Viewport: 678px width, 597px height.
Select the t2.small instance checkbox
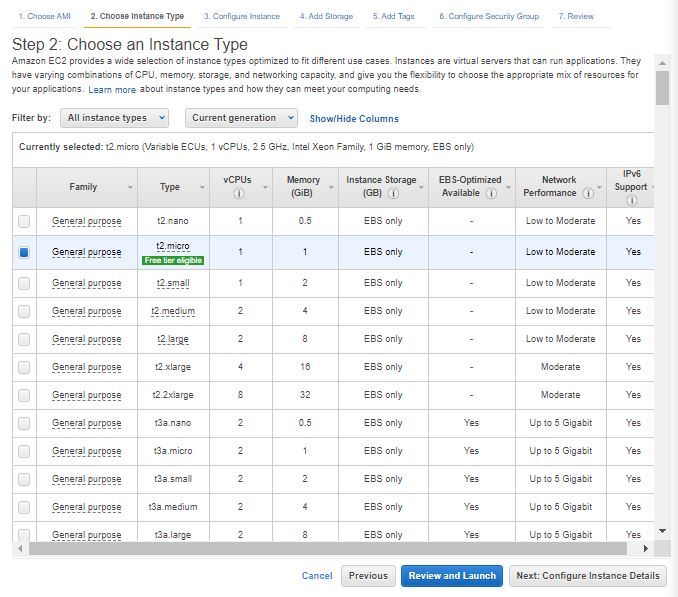coord(24,283)
